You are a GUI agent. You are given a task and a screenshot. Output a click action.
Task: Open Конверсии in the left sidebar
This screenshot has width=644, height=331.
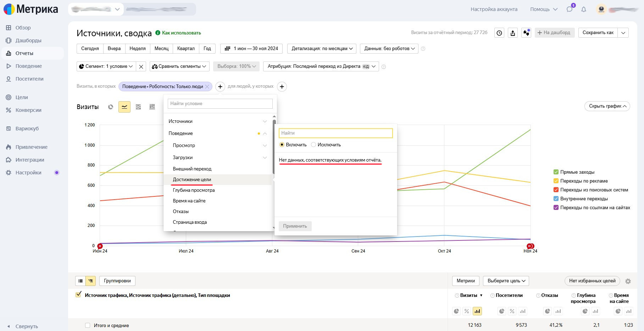tap(28, 110)
